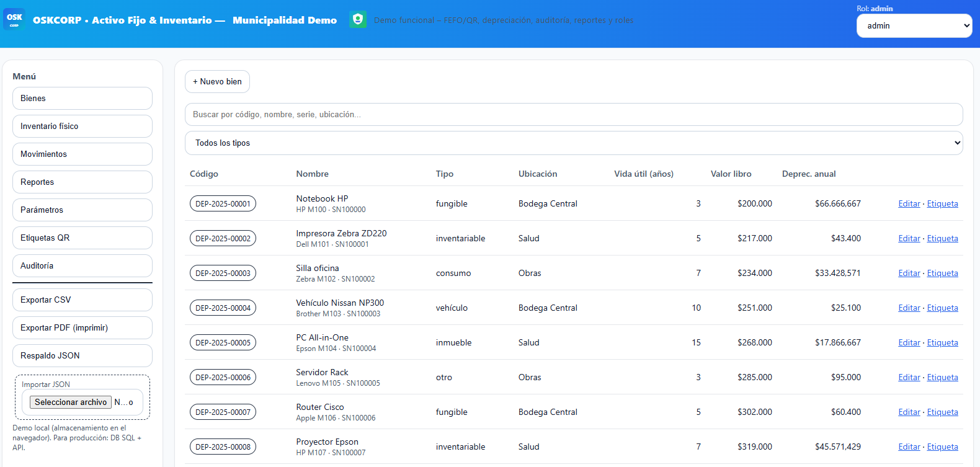
Task: Download the Respaldo JSON backup
Action: point(82,356)
